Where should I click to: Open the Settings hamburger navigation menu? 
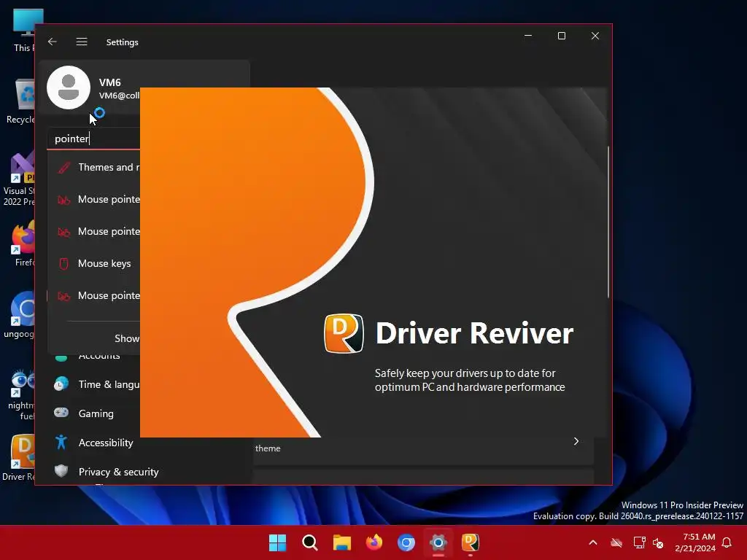tap(82, 42)
